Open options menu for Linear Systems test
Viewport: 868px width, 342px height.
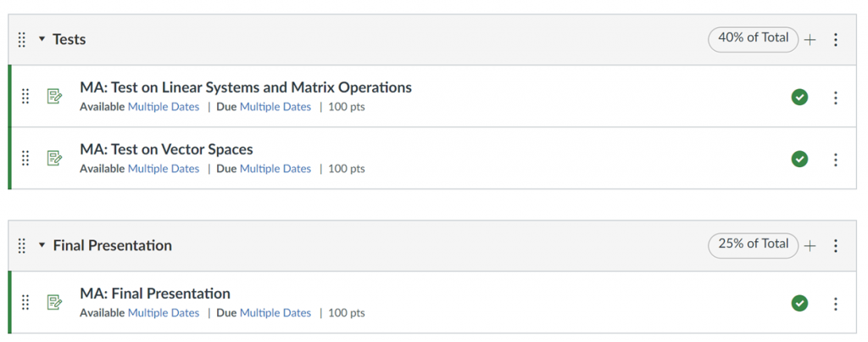coord(836,98)
